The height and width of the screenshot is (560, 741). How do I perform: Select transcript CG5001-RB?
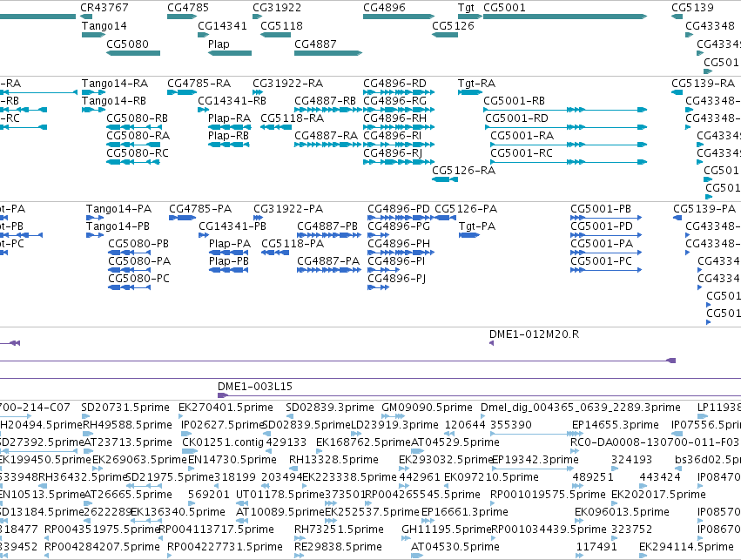tap(565, 110)
